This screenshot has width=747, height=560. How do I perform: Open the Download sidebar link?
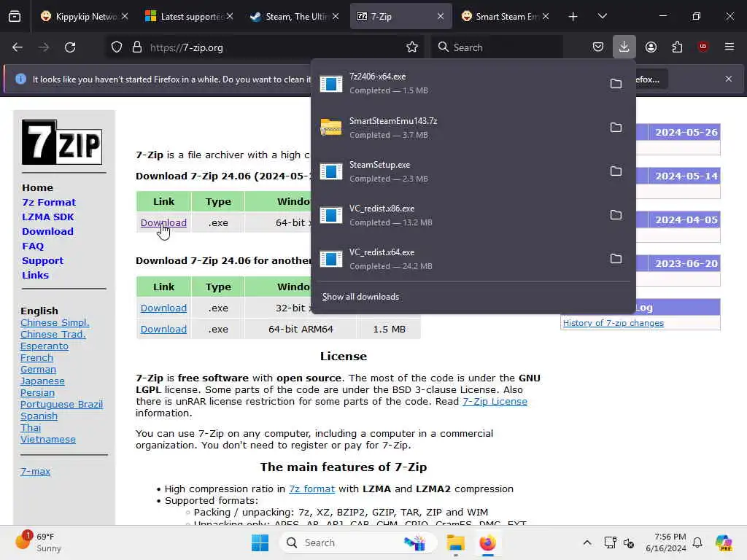(47, 231)
